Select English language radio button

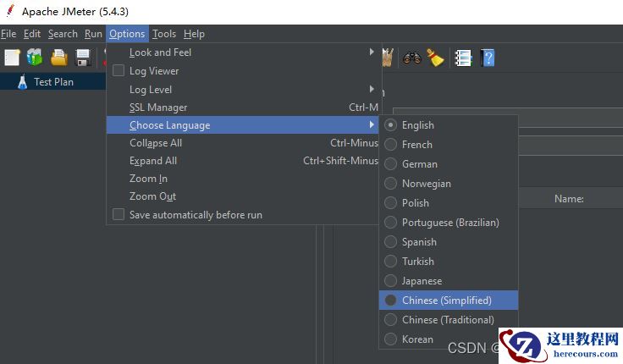[x=390, y=125]
